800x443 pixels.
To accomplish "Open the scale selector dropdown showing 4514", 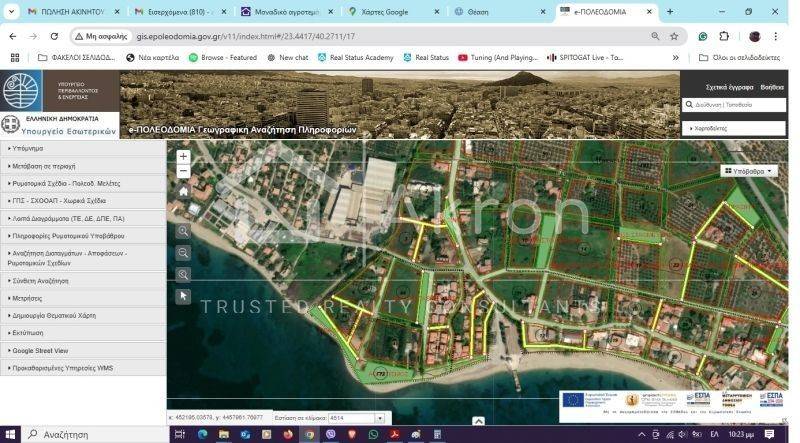I will (379, 418).
